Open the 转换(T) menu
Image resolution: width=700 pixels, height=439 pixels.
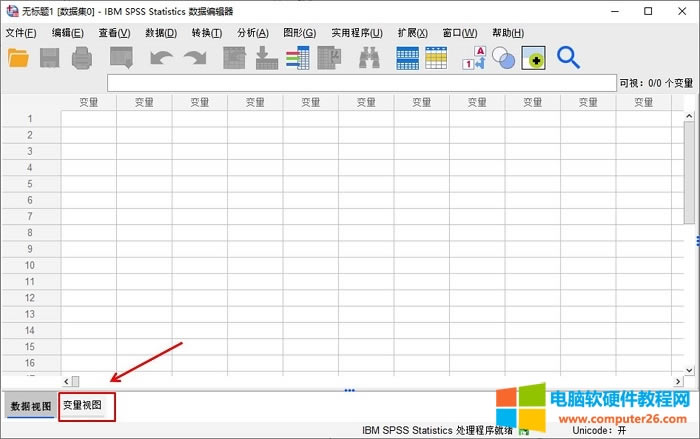click(207, 33)
